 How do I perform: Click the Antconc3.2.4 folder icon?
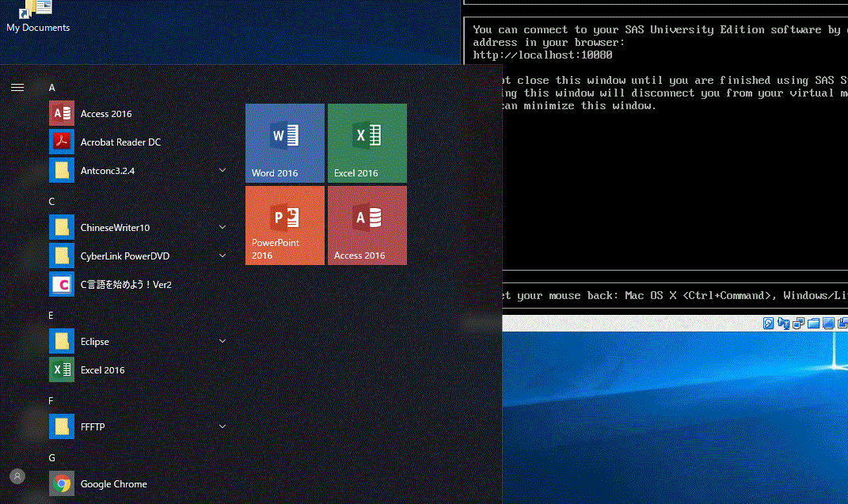(x=62, y=170)
